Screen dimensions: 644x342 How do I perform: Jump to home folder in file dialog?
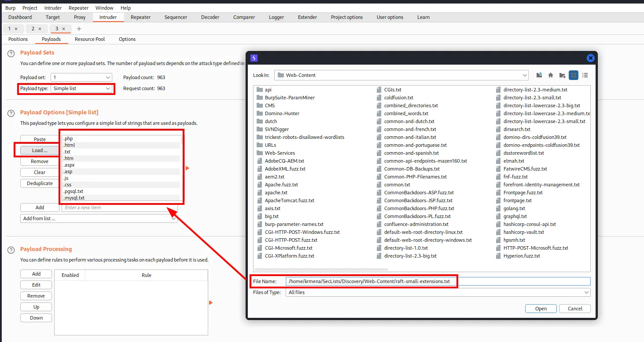point(551,75)
